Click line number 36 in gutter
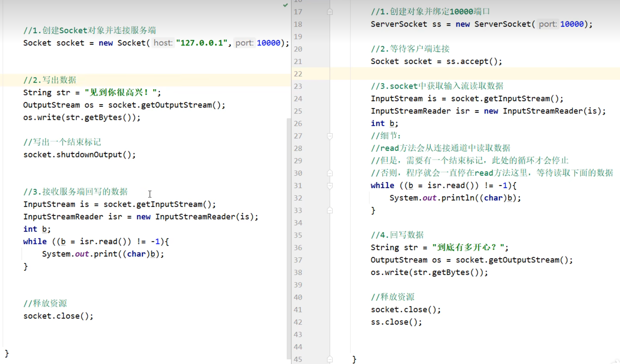The image size is (620, 364). point(298,248)
